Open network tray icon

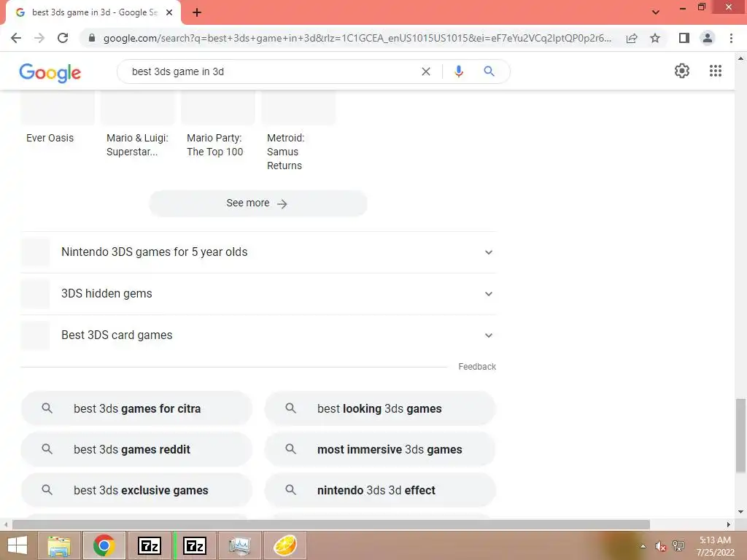pyautogui.click(x=678, y=546)
